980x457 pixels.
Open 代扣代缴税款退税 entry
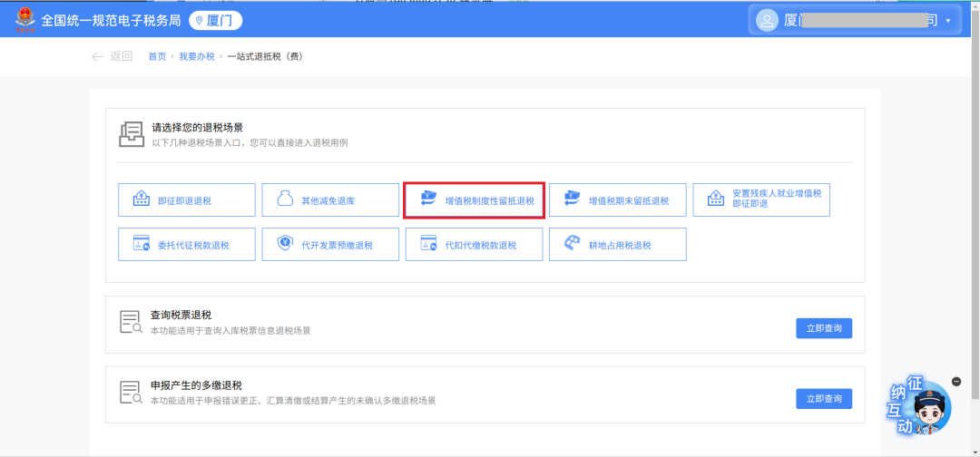click(475, 244)
